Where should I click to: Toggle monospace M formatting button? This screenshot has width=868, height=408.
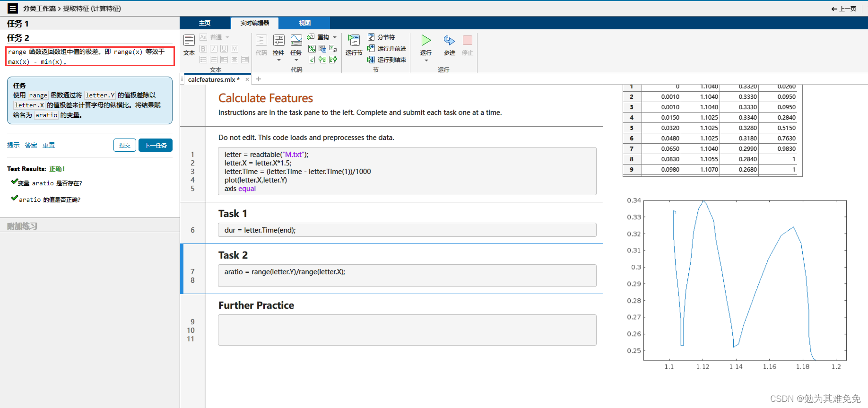[234, 49]
